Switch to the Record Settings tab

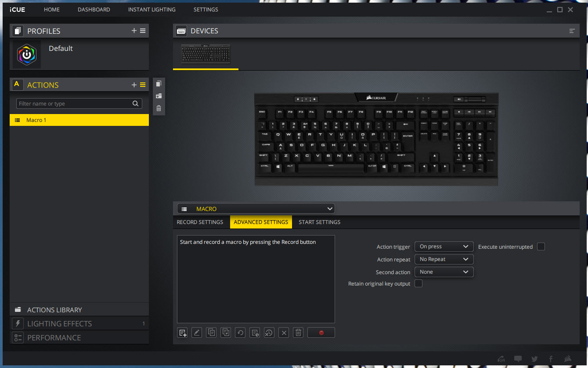[x=200, y=222]
